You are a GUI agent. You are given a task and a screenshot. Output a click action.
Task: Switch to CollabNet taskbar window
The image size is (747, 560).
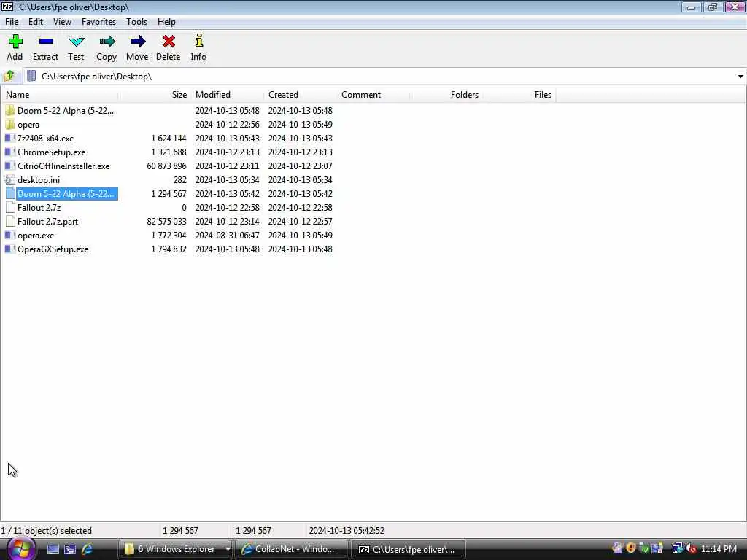[x=292, y=549]
